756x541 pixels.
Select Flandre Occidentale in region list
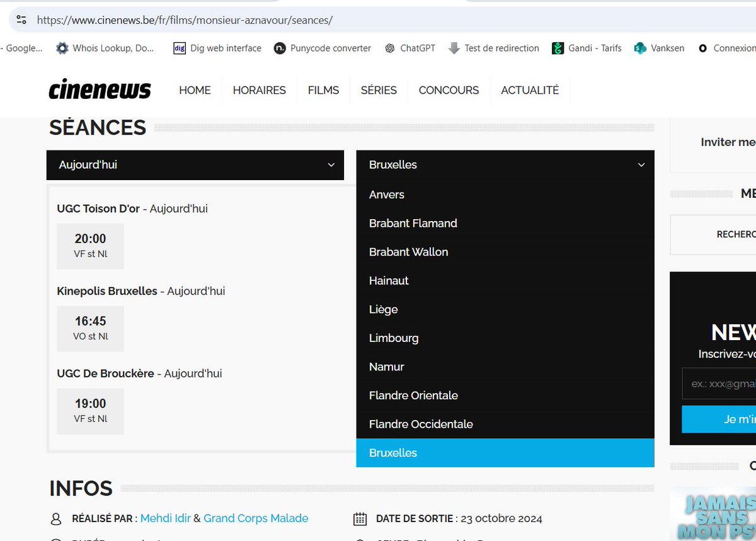[x=505, y=424]
